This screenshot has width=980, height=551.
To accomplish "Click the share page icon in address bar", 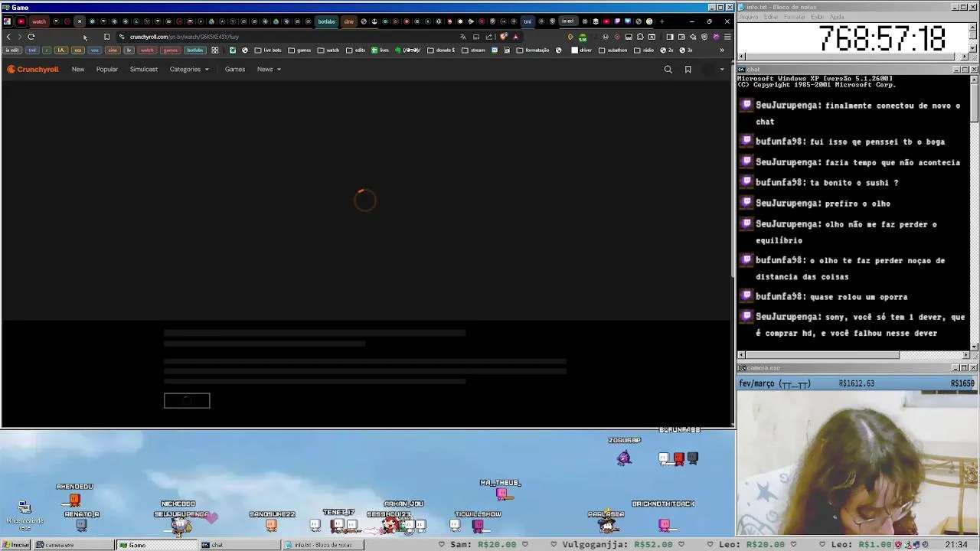I will 489,37.
